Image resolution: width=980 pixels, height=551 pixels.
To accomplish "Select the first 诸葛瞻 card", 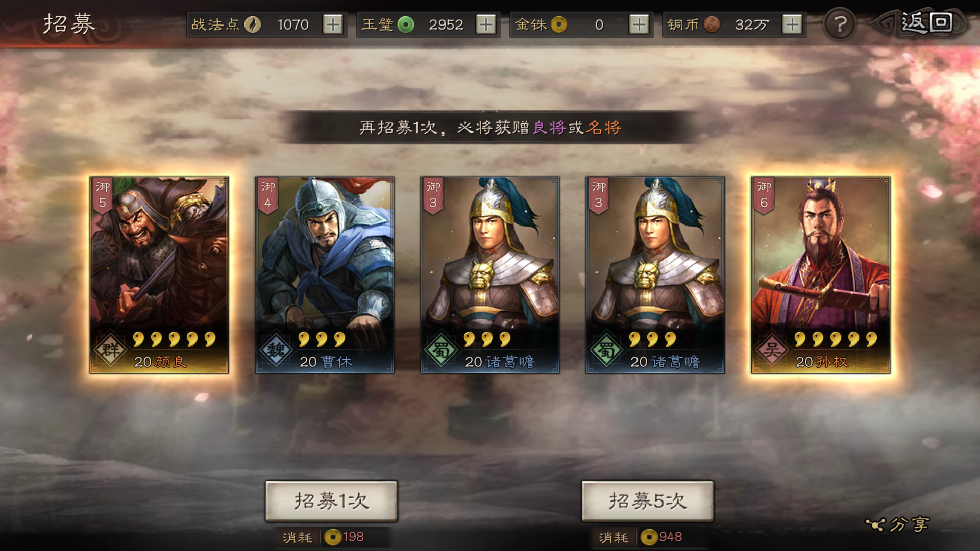I will coord(490,275).
